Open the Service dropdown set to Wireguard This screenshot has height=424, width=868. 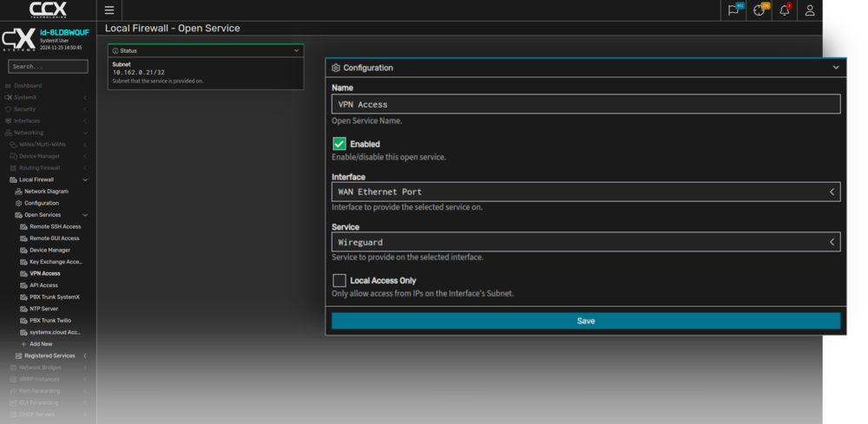point(586,242)
